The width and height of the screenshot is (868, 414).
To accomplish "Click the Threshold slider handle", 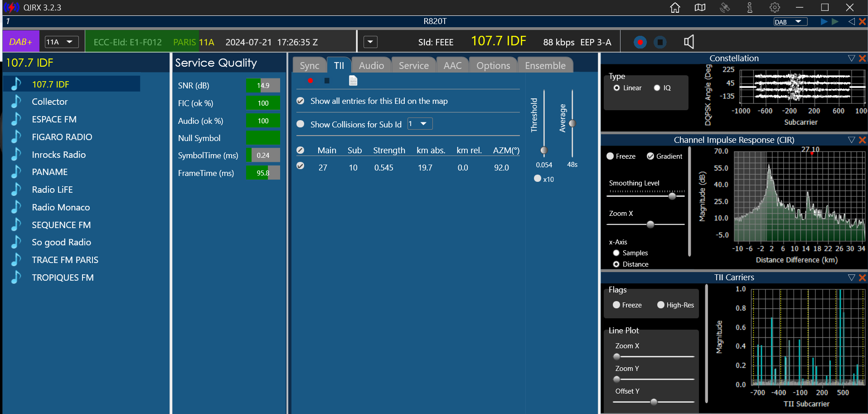I will click(x=544, y=150).
